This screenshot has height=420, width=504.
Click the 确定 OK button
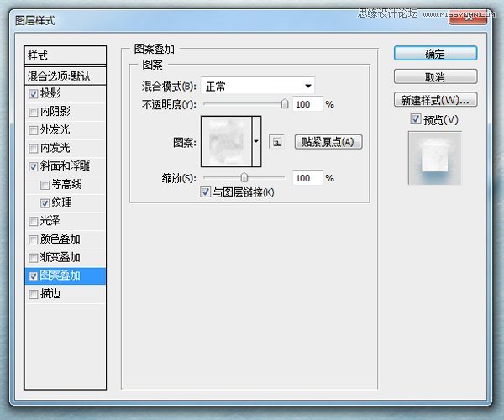coord(435,54)
